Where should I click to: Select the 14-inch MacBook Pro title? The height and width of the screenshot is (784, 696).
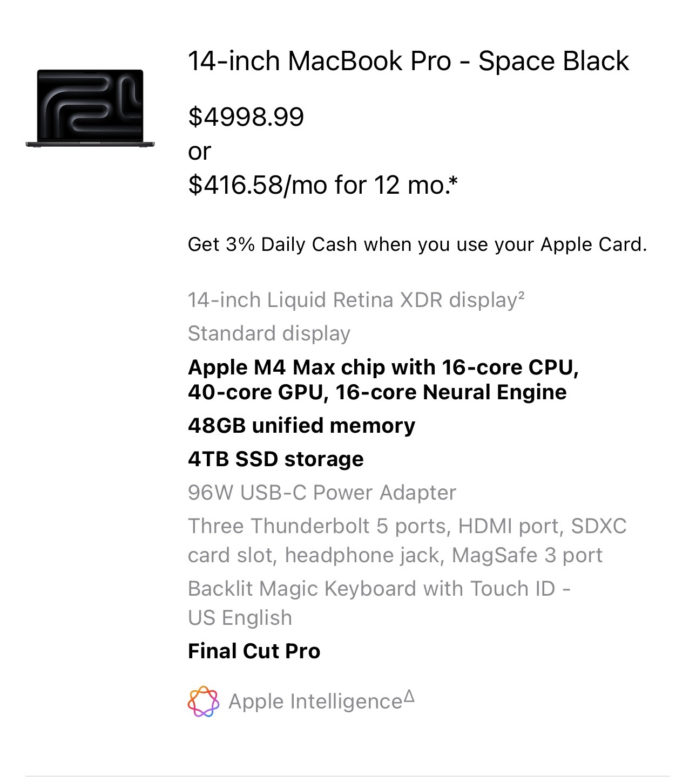[x=408, y=61]
